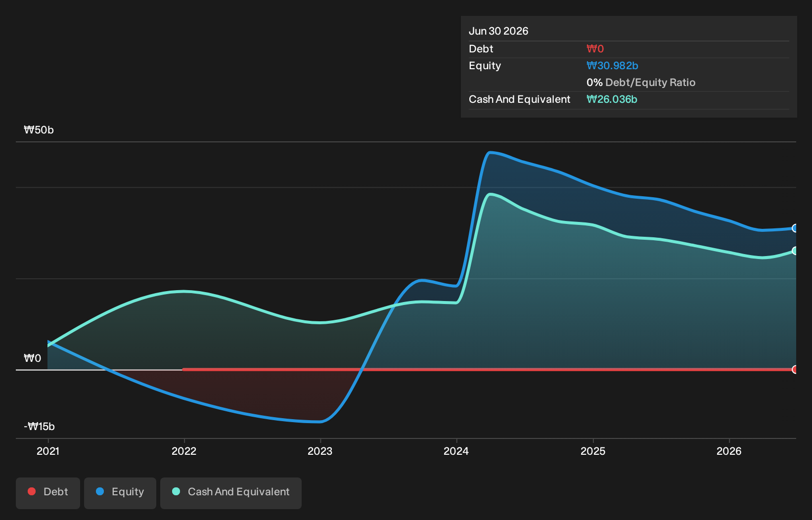Image resolution: width=812 pixels, height=520 pixels.
Task: Click the Cash And Equivalent endpoint marker
Action: [795, 251]
